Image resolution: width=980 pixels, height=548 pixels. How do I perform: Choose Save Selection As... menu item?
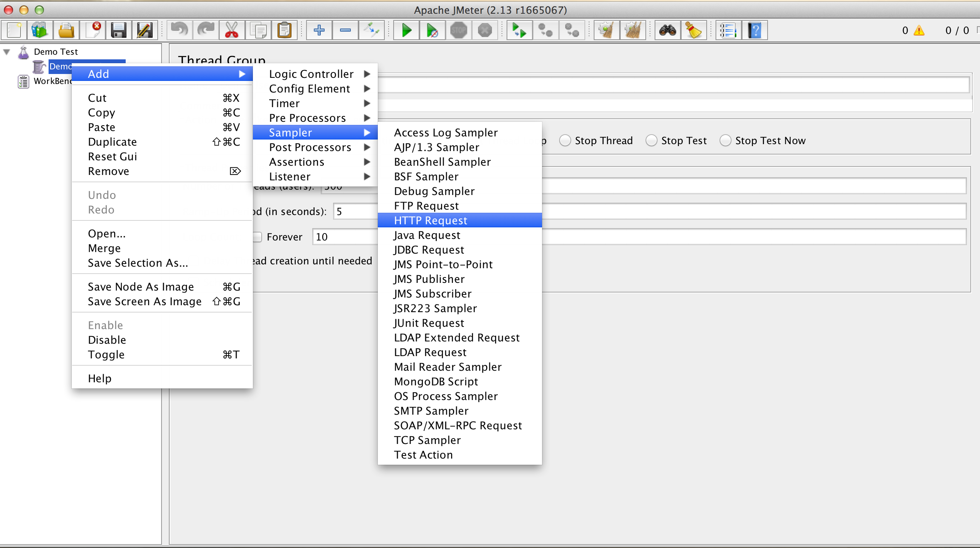pyautogui.click(x=162, y=263)
